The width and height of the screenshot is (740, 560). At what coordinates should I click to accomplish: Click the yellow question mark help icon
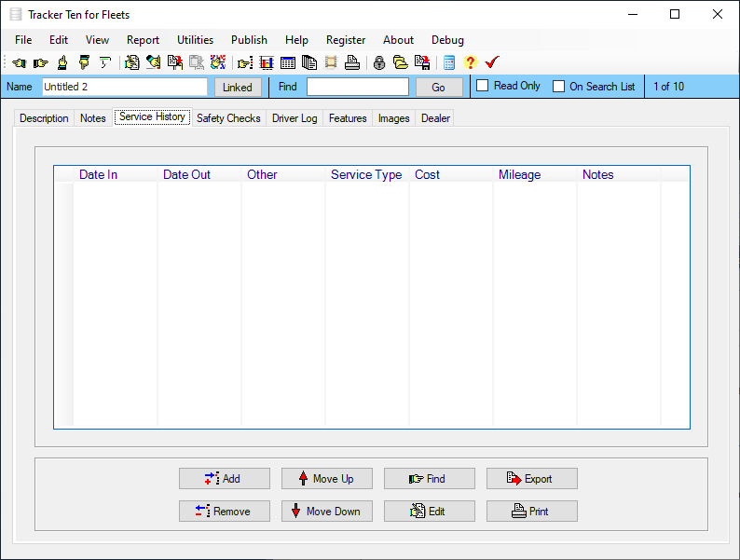(470, 62)
